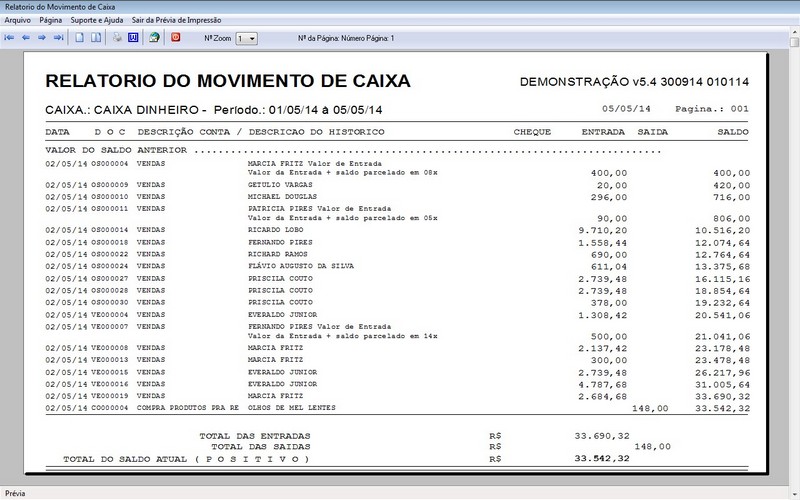Click the SAIDA column header
The height and width of the screenshot is (500, 800).
point(653,132)
